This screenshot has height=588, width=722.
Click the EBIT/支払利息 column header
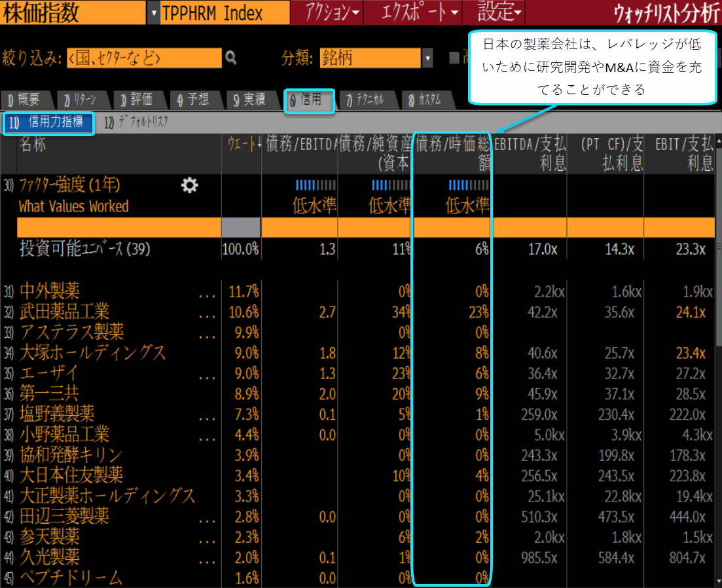click(679, 153)
